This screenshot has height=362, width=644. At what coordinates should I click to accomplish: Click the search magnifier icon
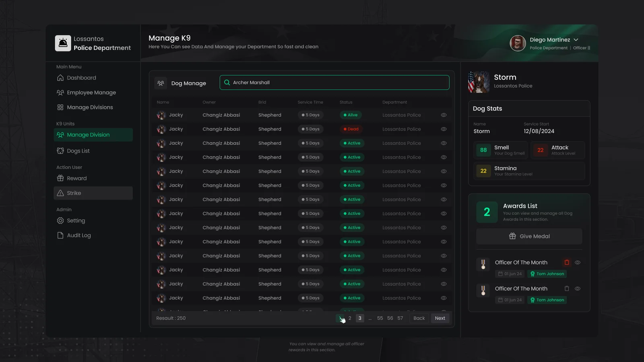point(227,82)
